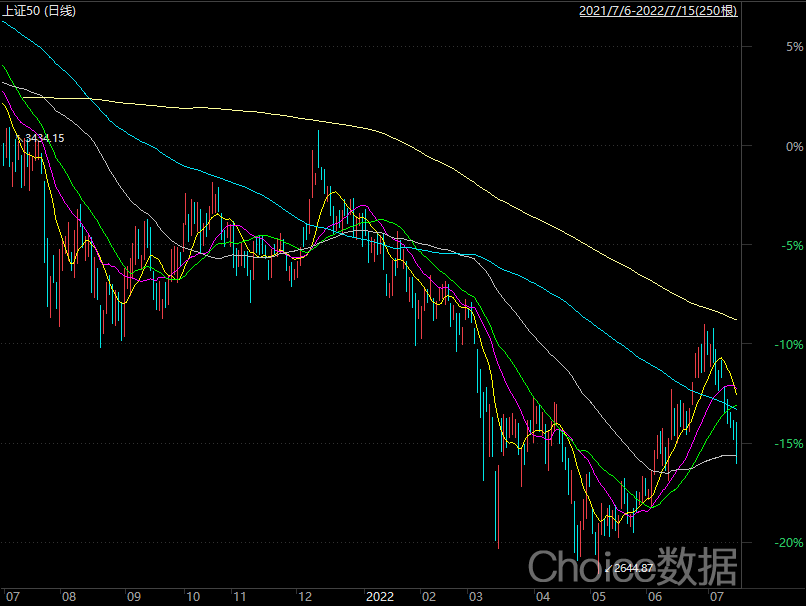806x606 pixels.
Task: Select the 0% axis label
Action: tap(794, 146)
